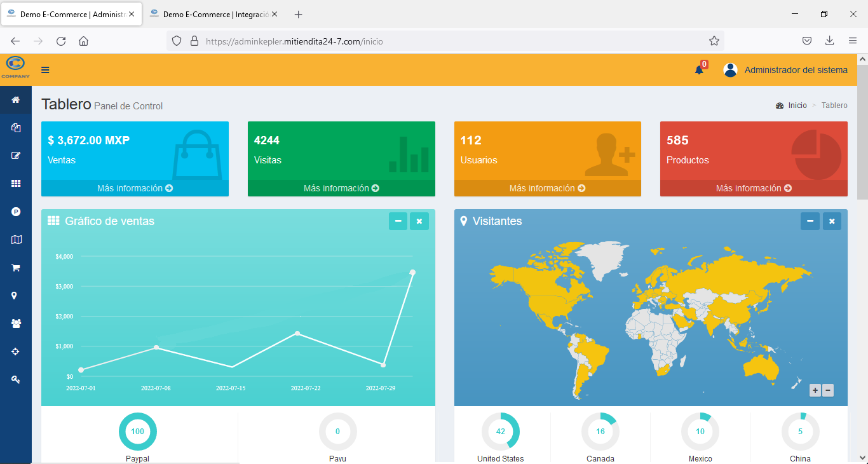Image resolution: width=868 pixels, height=464 pixels.
Task: Collapse the Visitantes map panel
Action: click(810, 221)
